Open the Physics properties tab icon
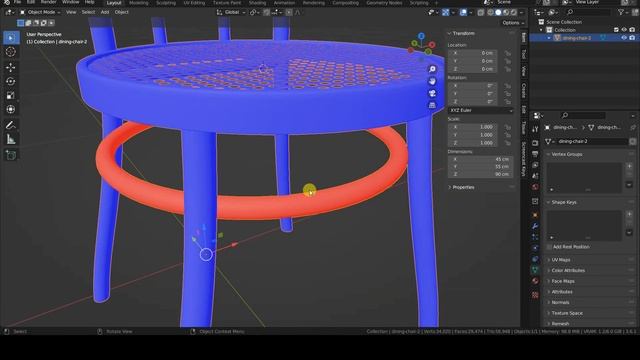Viewport: 640px width, 360px height. tap(535, 248)
